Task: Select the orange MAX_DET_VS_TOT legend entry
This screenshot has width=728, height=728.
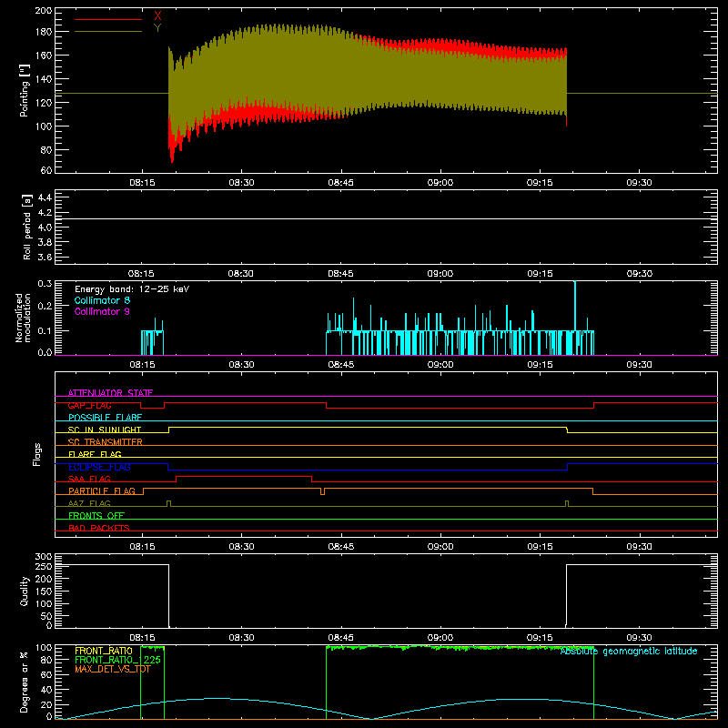Action: 112,669
